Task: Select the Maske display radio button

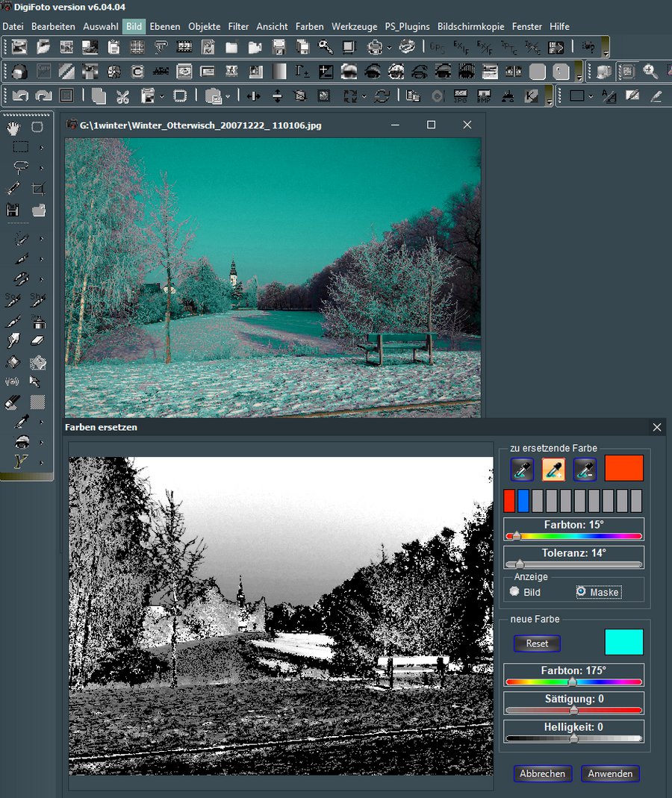Action: tap(581, 592)
